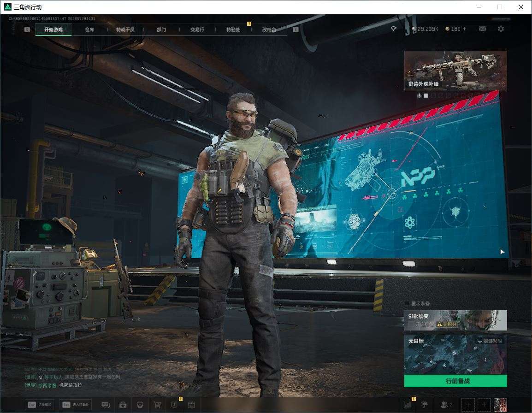Click the Tab 进入特勤处 button
532x413 pixels.
[75, 405]
